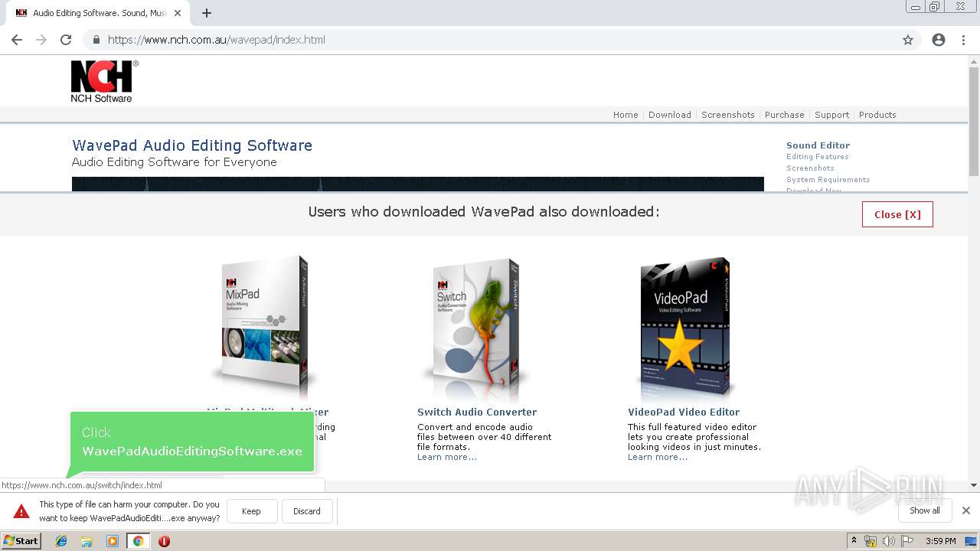Keep the downloaded WavePad file
Image resolution: width=980 pixels, height=551 pixels.
click(251, 511)
